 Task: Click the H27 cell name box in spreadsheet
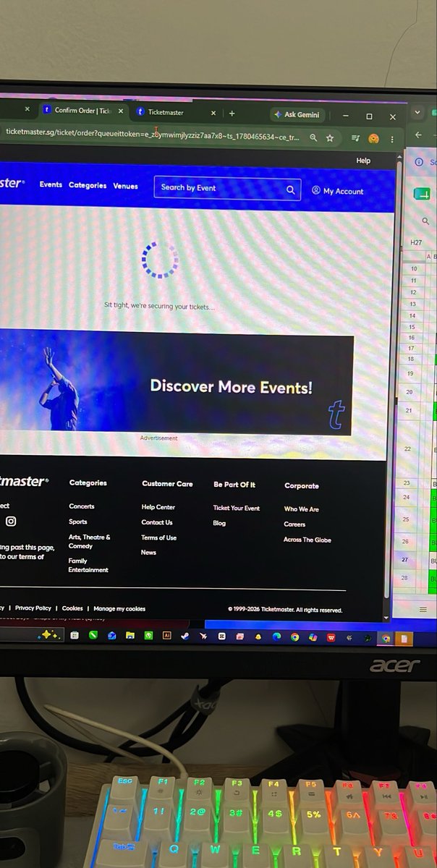tap(417, 243)
